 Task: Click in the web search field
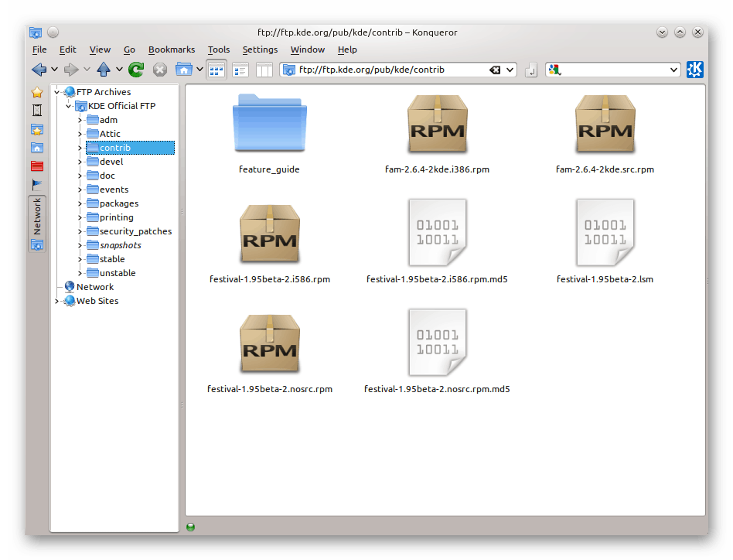(615, 70)
